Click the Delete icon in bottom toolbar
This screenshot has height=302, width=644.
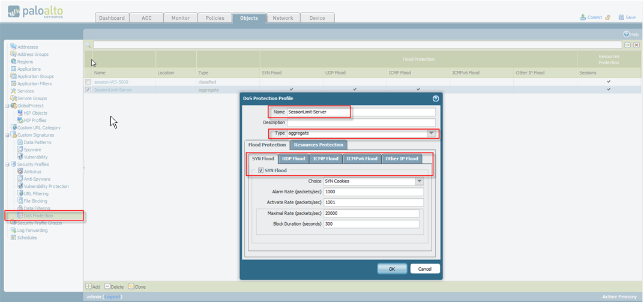[x=107, y=287]
